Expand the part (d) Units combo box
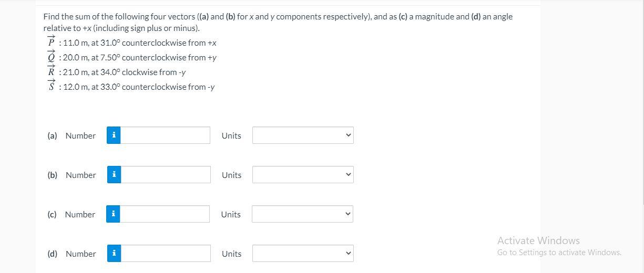 pyautogui.click(x=303, y=254)
